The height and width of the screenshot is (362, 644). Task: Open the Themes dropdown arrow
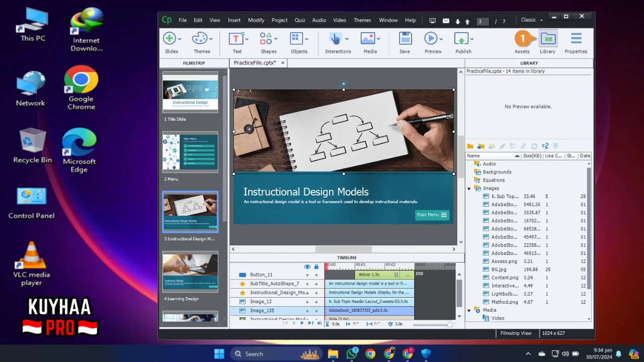click(210, 39)
